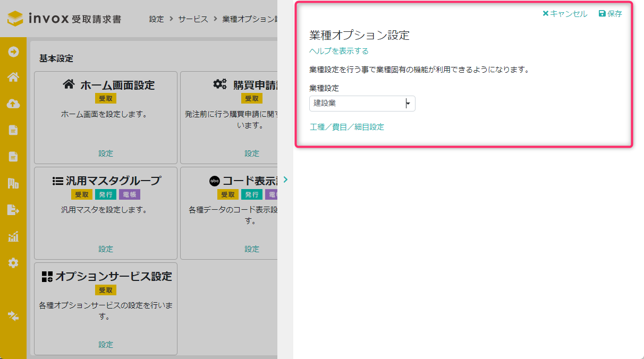644x359 pixels.
Task: Select the circular arrow icon atop sidebar
Action: 13,52
